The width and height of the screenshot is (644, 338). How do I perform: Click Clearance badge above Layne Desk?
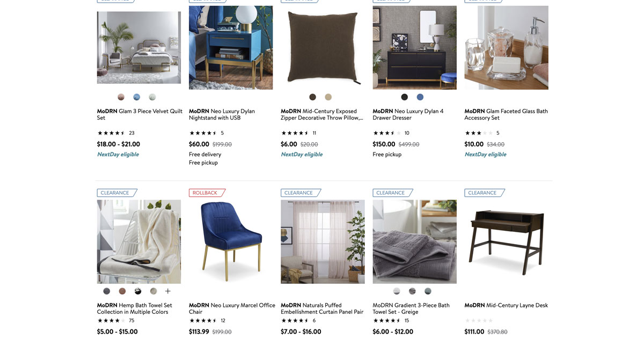click(x=485, y=193)
